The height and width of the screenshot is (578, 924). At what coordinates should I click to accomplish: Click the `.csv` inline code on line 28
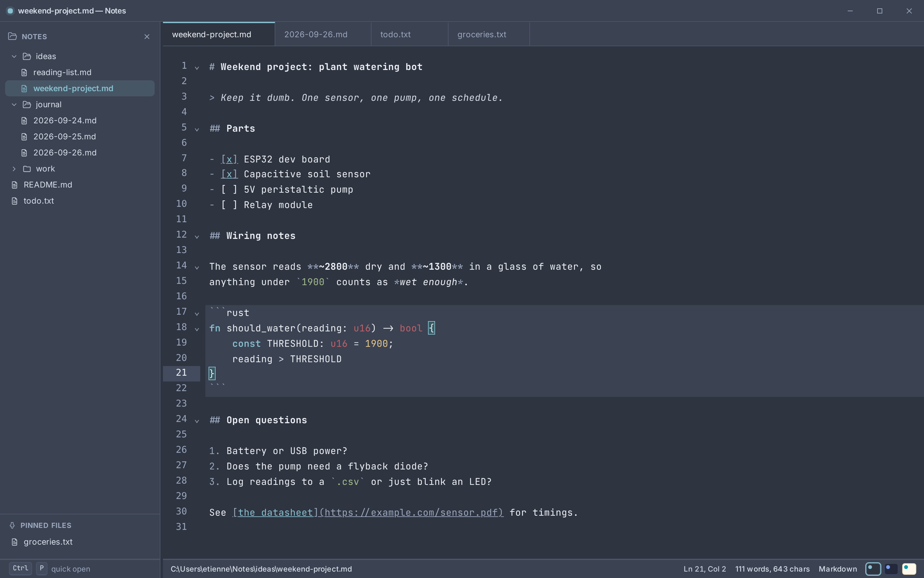pos(348,482)
